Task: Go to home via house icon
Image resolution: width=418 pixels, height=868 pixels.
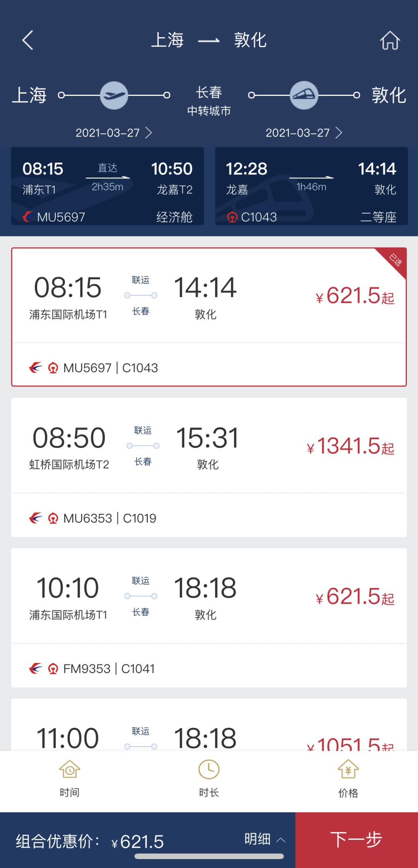Action: tap(390, 40)
